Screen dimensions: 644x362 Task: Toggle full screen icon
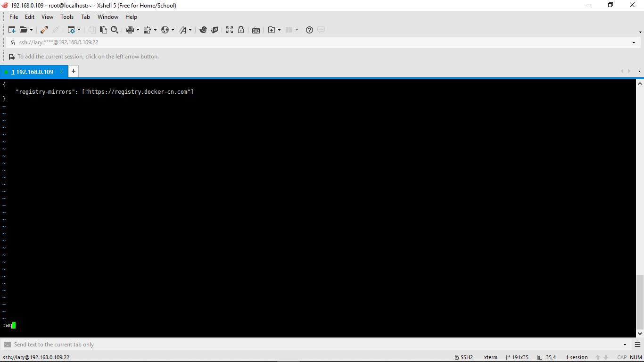point(230,30)
